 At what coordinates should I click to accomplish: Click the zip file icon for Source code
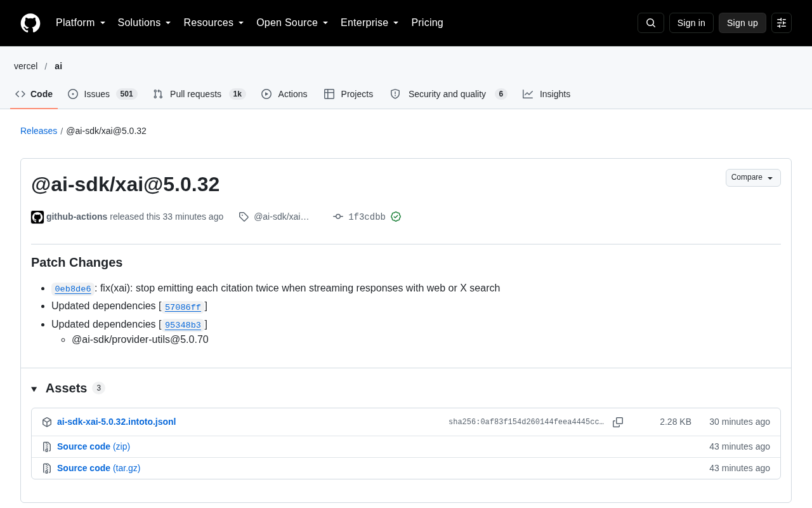coord(47,447)
